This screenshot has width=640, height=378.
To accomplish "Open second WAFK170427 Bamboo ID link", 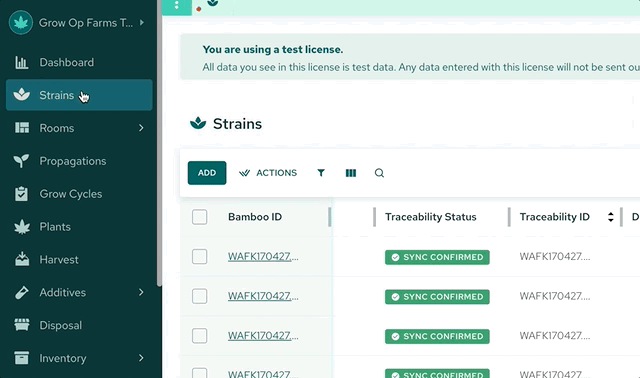I will [263, 296].
